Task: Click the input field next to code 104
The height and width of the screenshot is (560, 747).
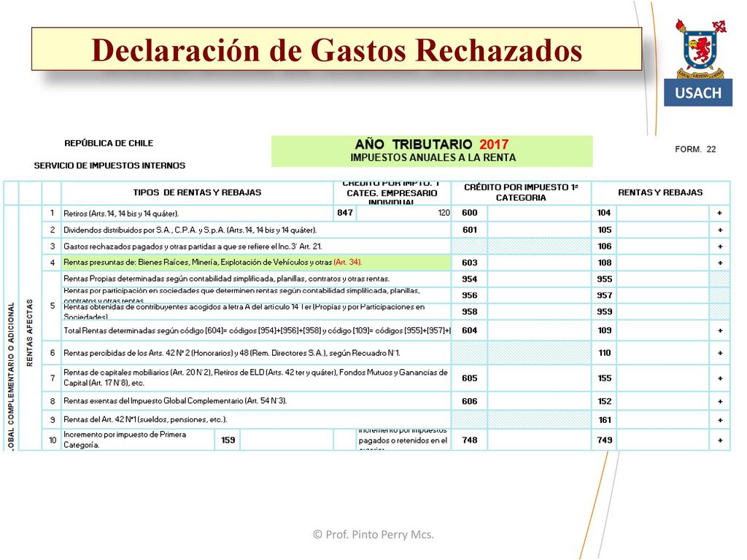Action: tap(663, 213)
